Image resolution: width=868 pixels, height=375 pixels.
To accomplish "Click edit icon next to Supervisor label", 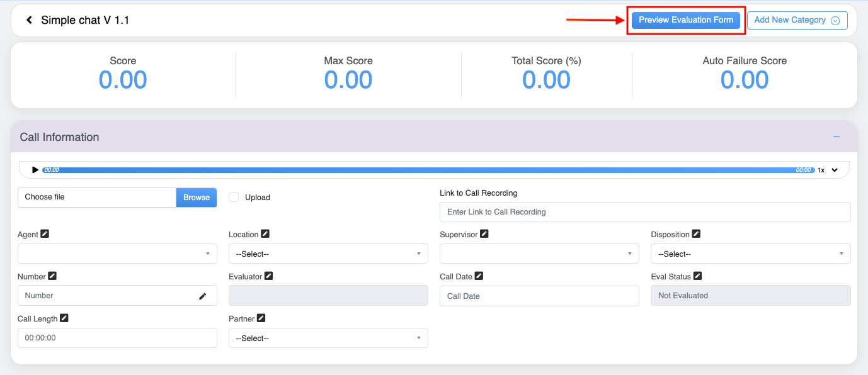I will click(x=484, y=234).
